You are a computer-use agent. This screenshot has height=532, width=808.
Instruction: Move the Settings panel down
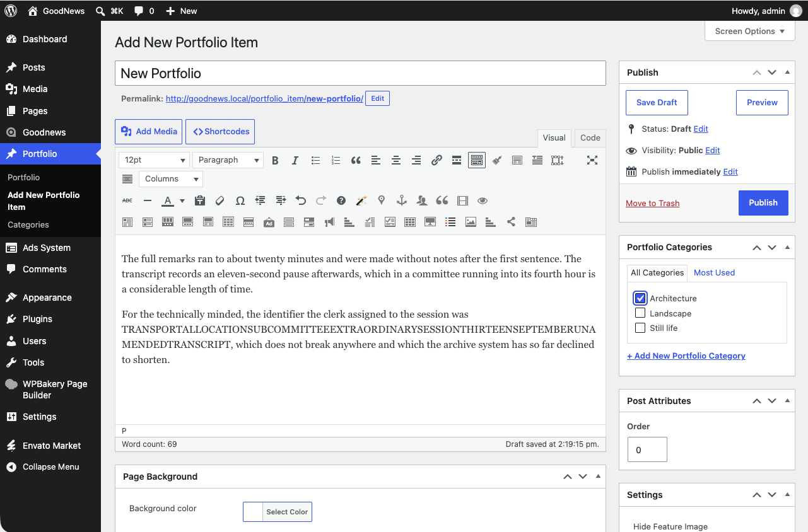point(772,495)
